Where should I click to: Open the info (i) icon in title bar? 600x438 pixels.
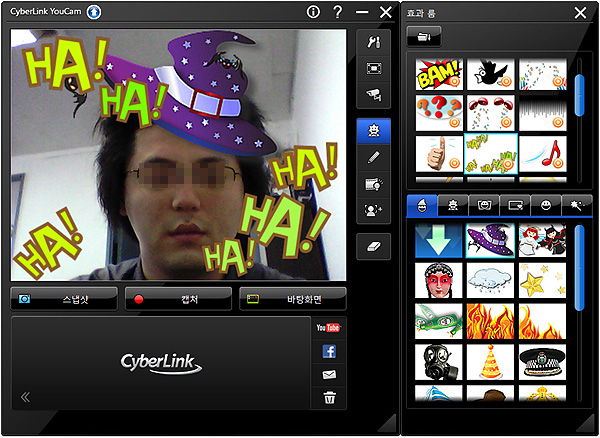313,12
